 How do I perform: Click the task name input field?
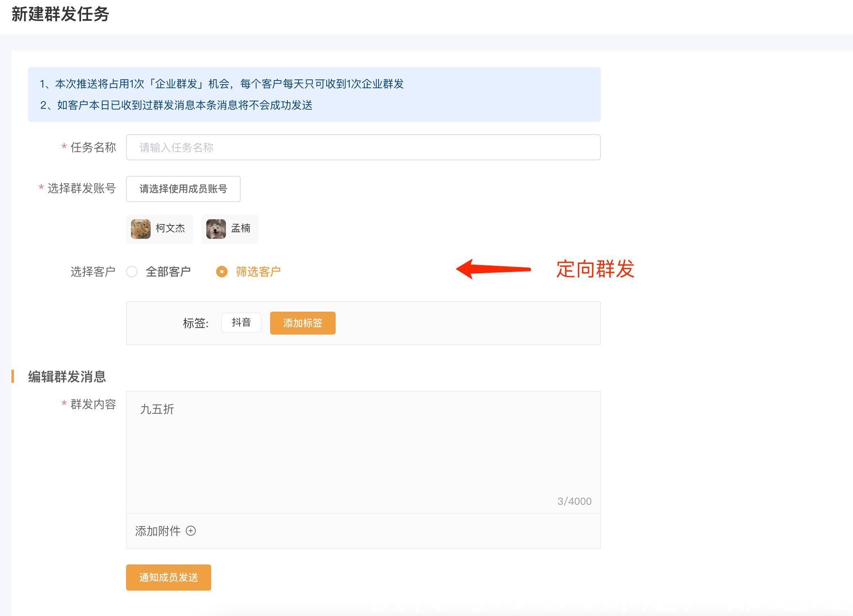point(363,147)
